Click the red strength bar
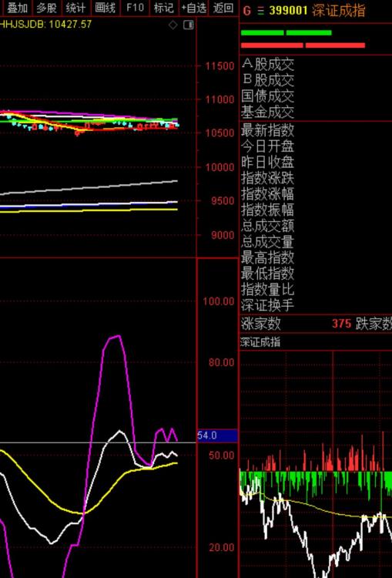392x578 pixels. (x=303, y=45)
